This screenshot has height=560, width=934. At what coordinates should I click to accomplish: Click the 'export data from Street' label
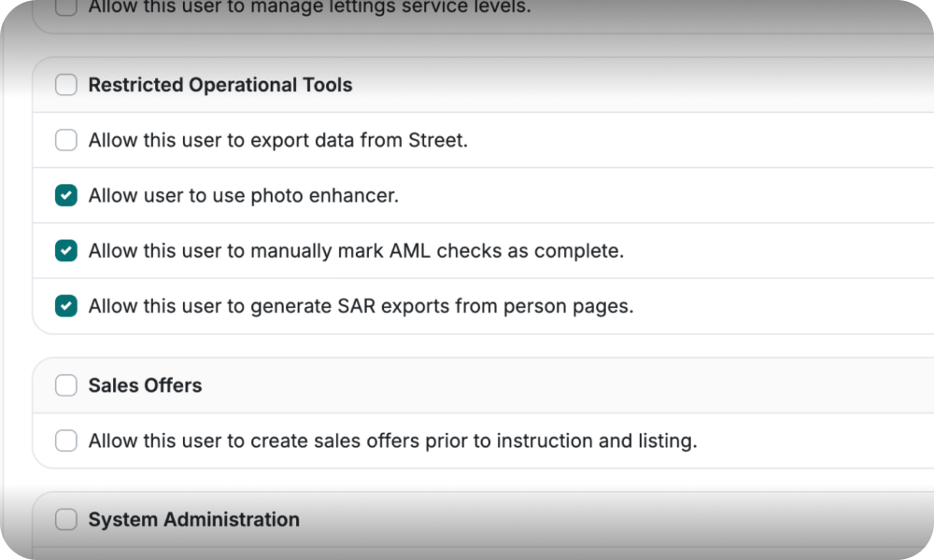(x=278, y=141)
